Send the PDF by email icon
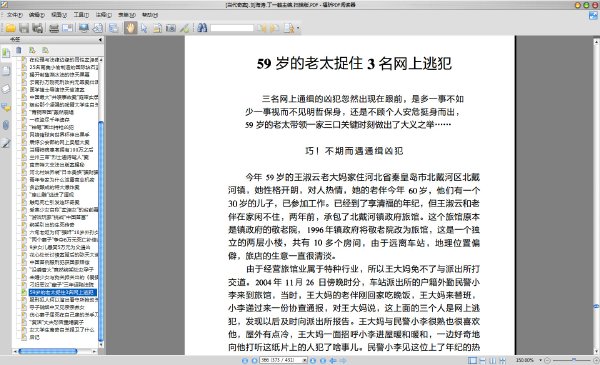 click(x=68, y=28)
